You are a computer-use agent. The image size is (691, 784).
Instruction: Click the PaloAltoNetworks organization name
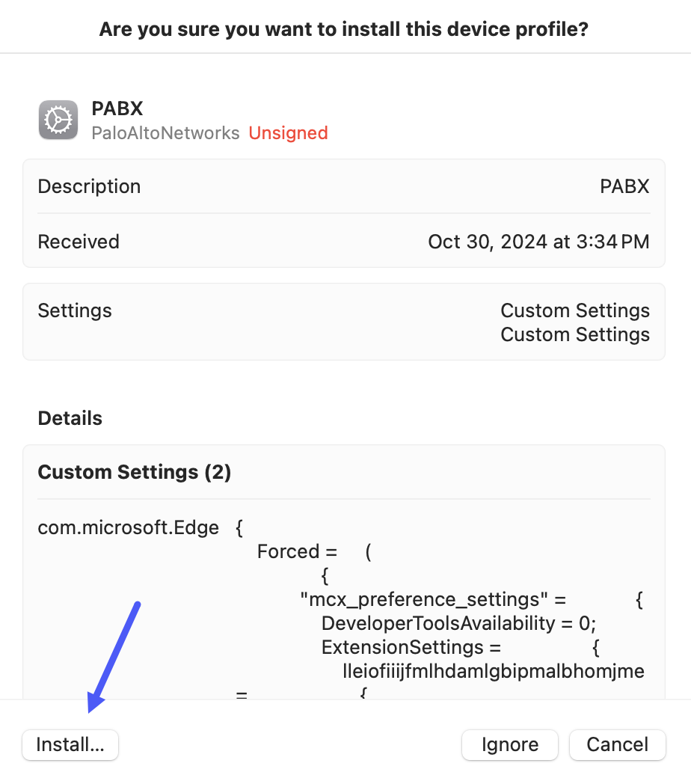[165, 133]
